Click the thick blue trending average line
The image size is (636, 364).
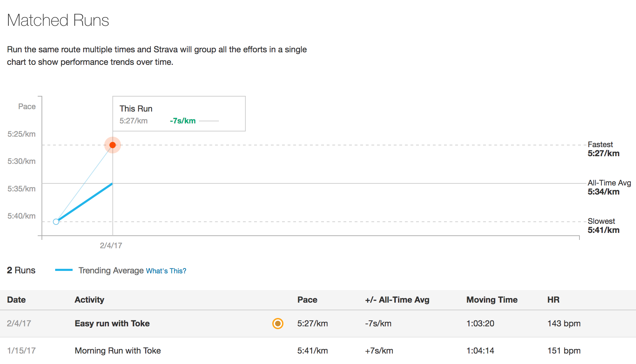[85, 202]
